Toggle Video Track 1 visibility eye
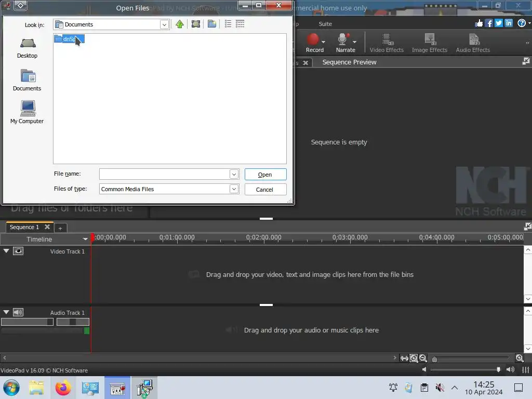This screenshot has width=532, height=399. tap(18, 251)
